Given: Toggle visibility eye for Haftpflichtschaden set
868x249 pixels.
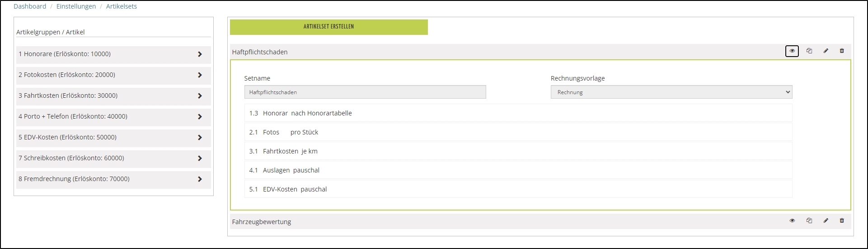Looking at the screenshot, I should [792, 51].
